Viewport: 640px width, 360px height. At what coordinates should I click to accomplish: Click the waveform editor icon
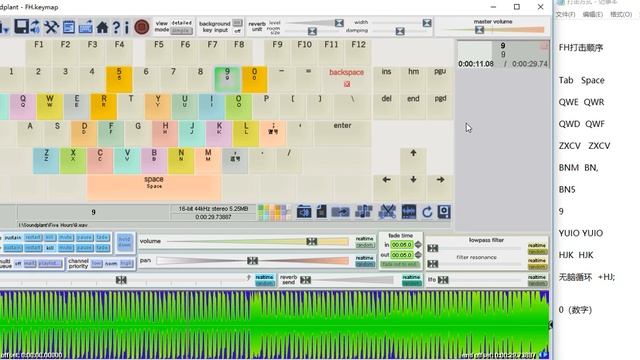[409, 212]
